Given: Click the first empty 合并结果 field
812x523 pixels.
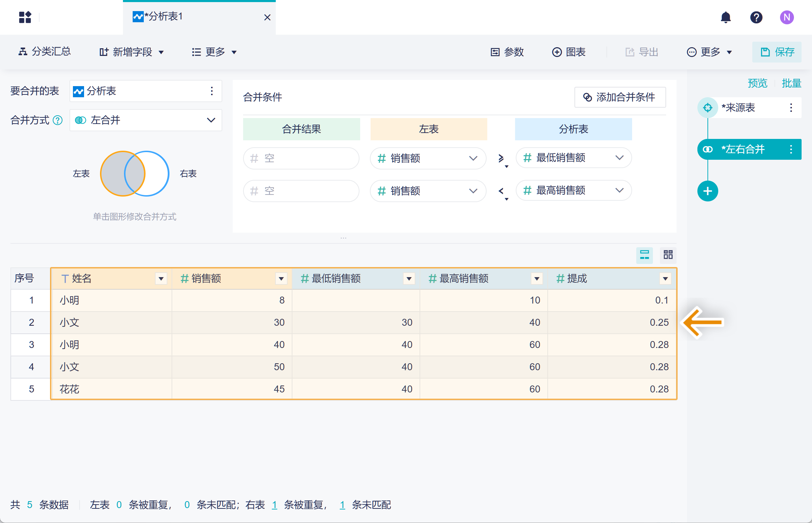Looking at the screenshot, I should 301,158.
